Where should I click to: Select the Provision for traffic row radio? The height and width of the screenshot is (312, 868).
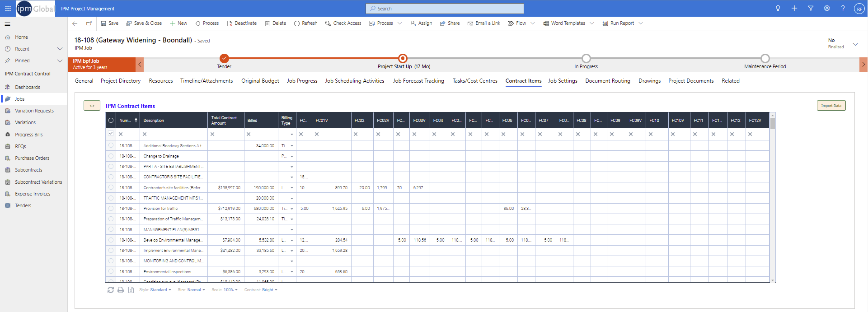pyautogui.click(x=111, y=208)
